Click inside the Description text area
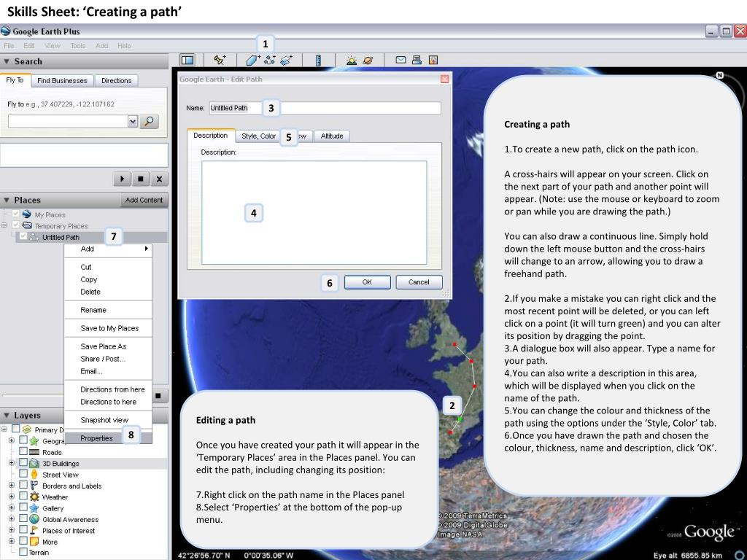 click(x=314, y=212)
